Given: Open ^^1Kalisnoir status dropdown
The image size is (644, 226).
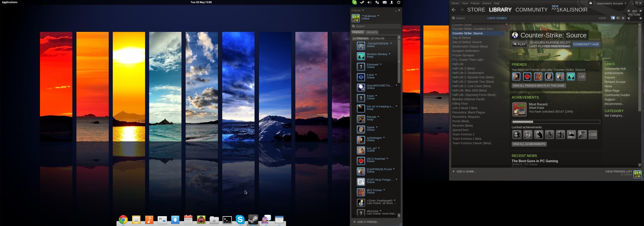Looking at the screenshot, I should [x=378, y=16].
